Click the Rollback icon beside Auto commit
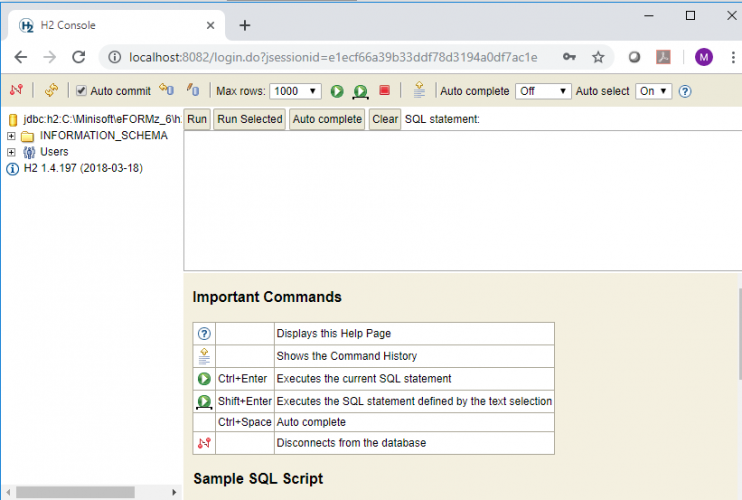 coord(167,91)
